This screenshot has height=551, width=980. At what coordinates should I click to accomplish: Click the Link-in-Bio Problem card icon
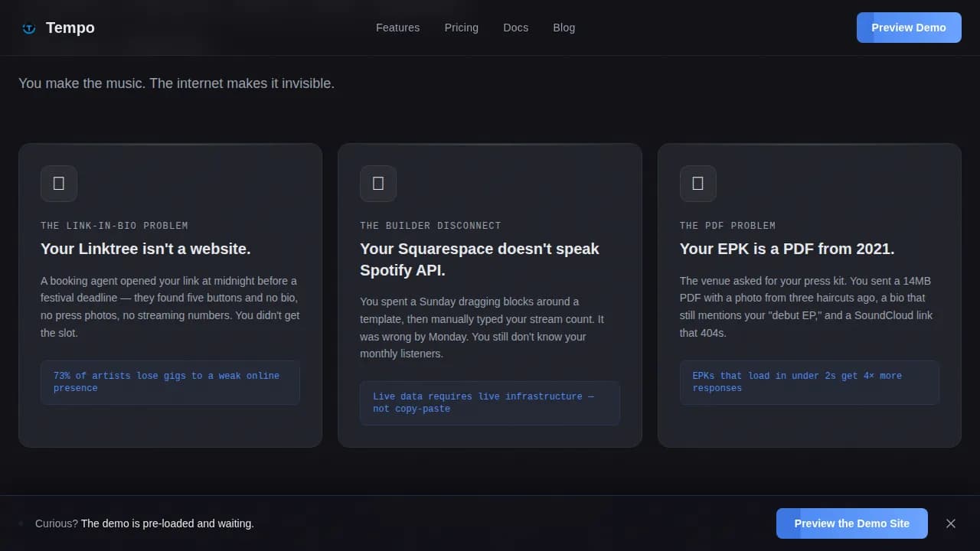pyautogui.click(x=59, y=184)
